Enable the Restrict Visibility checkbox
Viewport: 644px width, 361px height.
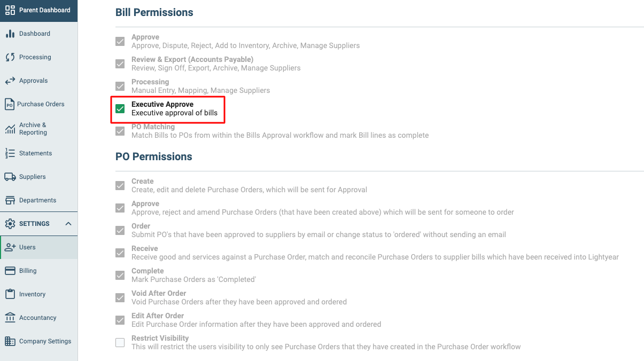[120, 343]
